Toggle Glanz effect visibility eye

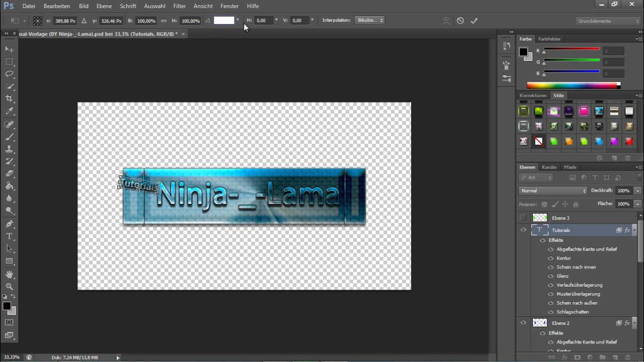tap(551, 276)
